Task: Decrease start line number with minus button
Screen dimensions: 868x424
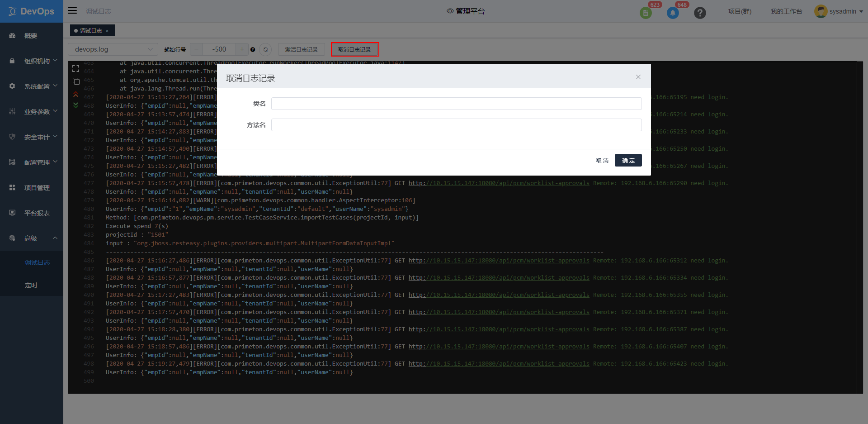Action: click(196, 49)
